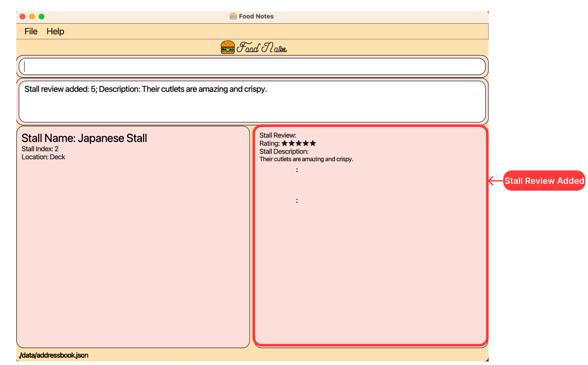
Task: Click the 'Stall Review:' label
Action: click(x=278, y=136)
